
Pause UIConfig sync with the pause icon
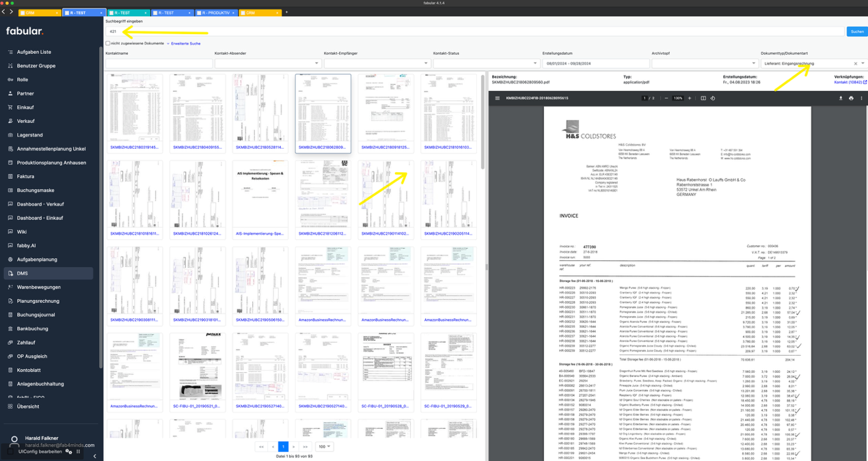pos(77,451)
